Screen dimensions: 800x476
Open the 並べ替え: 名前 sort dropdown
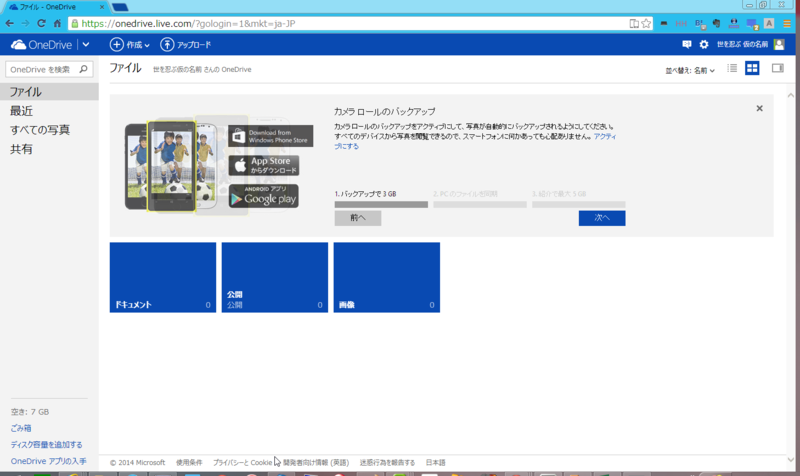tap(690, 70)
